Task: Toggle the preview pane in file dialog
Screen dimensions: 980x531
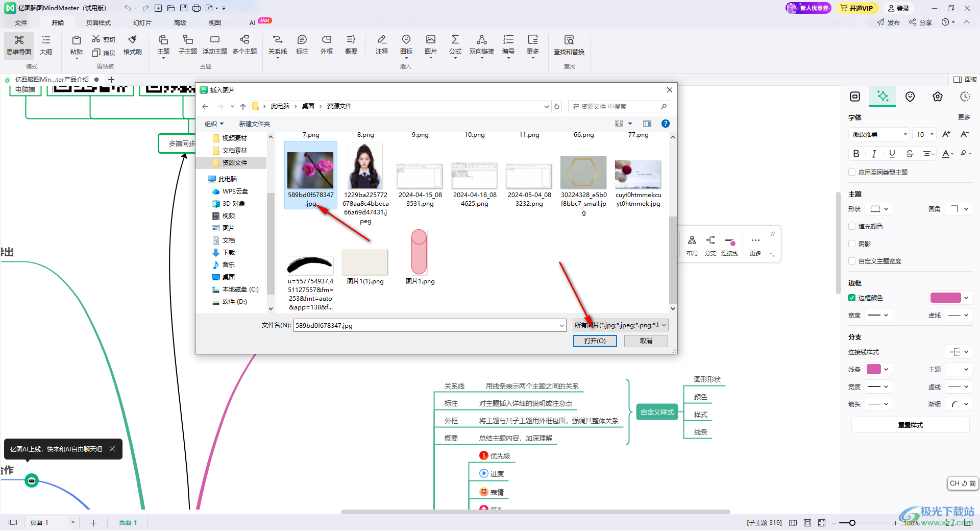Action: point(647,124)
